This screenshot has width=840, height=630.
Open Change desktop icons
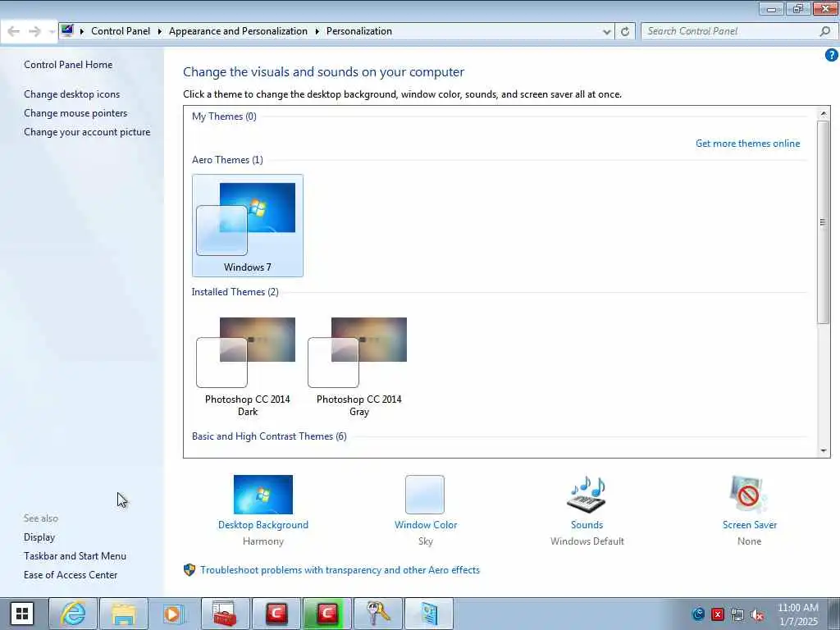point(72,94)
